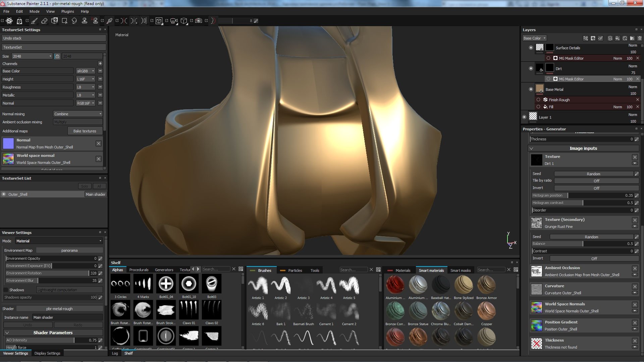This screenshot has height=362, width=644.
Task: Enable the Shadows checkbox
Action: pos(6,290)
